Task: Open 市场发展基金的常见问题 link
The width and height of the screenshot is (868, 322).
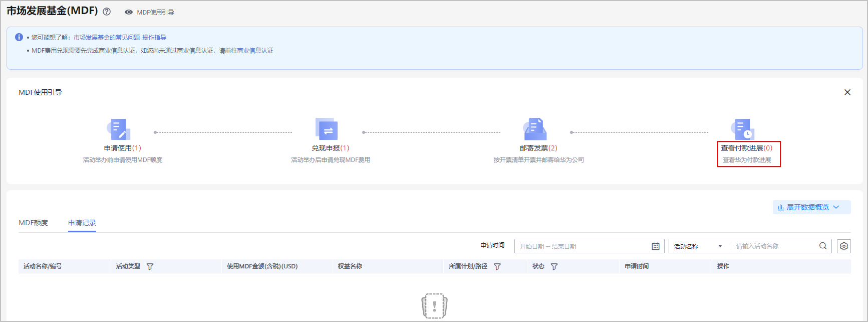Action: [x=107, y=37]
